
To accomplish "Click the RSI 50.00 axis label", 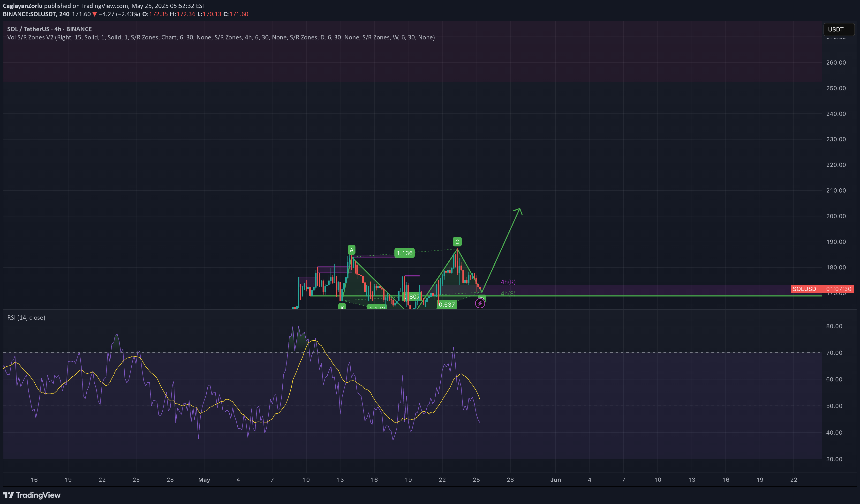I will [834, 406].
